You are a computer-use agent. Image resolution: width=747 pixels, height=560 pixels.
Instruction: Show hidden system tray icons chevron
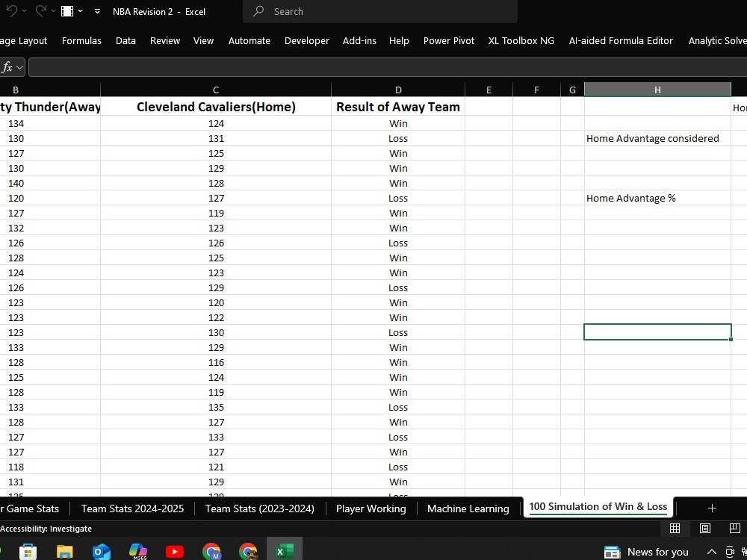711,552
